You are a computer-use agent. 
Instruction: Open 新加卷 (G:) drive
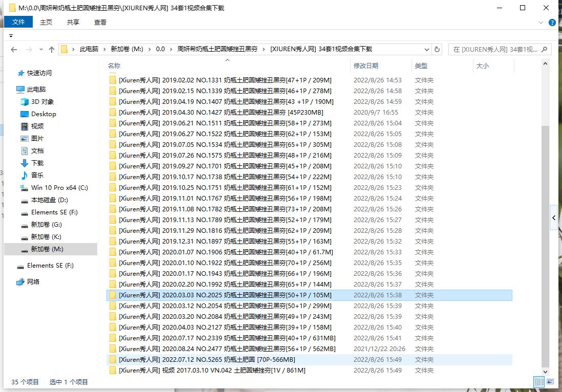[46, 224]
